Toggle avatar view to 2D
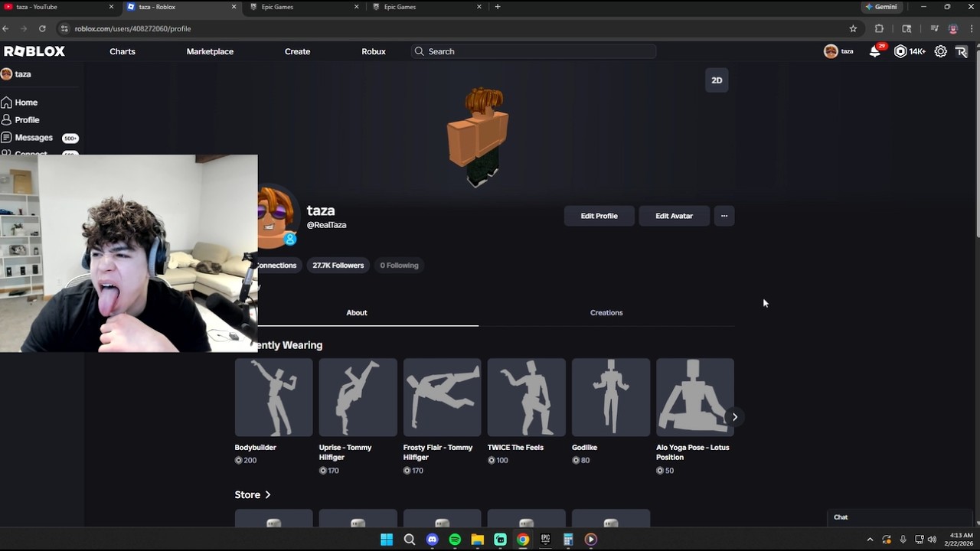This screenshot has width=980, height=551. pos(717,80)
